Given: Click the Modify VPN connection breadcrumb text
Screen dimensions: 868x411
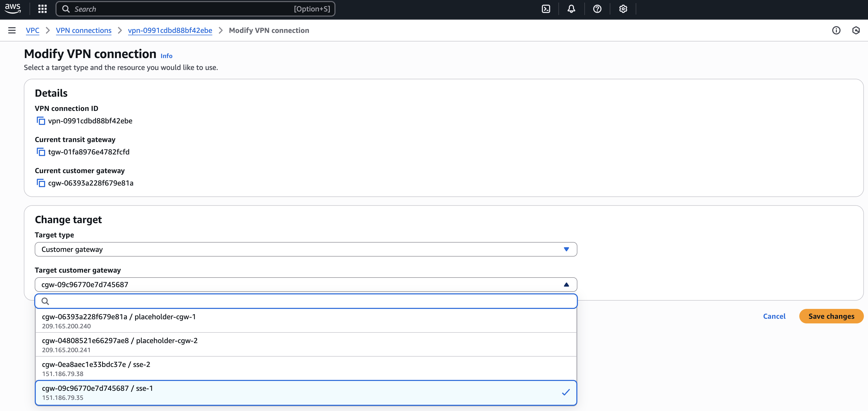Looking at the screenshot, I should 269,30.
